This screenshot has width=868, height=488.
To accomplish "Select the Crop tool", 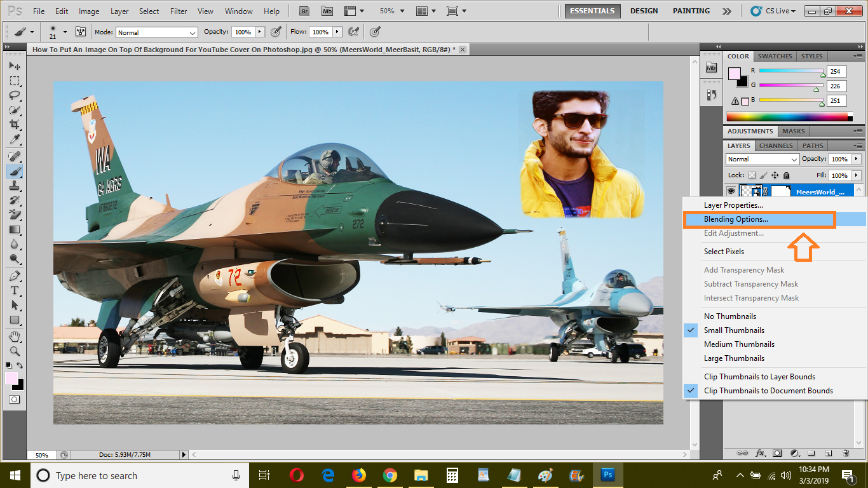I will (15, 125).
